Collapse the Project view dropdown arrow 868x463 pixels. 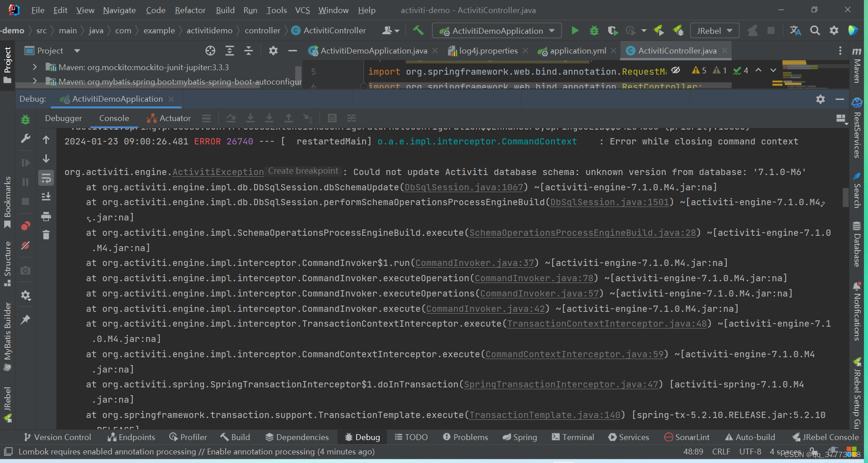point(77,50)
